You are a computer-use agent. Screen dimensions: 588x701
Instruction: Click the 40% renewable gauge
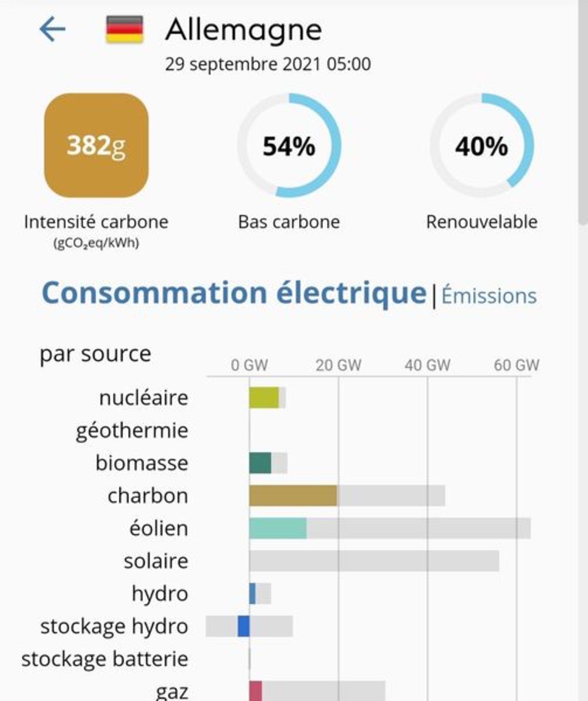(481, 145)
